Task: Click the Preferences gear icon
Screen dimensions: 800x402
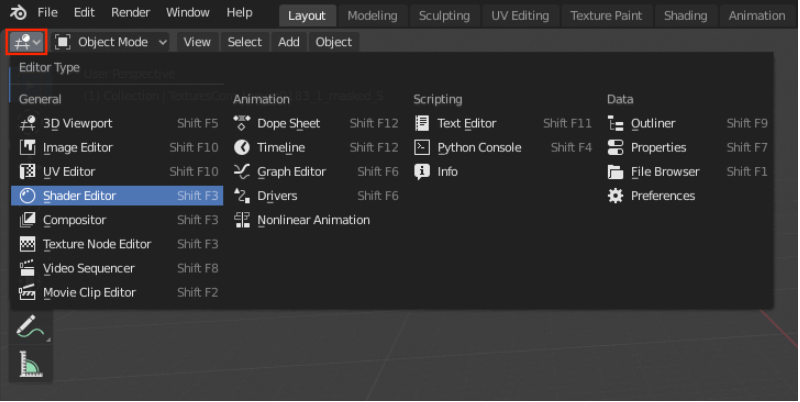Action: pyautogui.click(x=616, y=196)
